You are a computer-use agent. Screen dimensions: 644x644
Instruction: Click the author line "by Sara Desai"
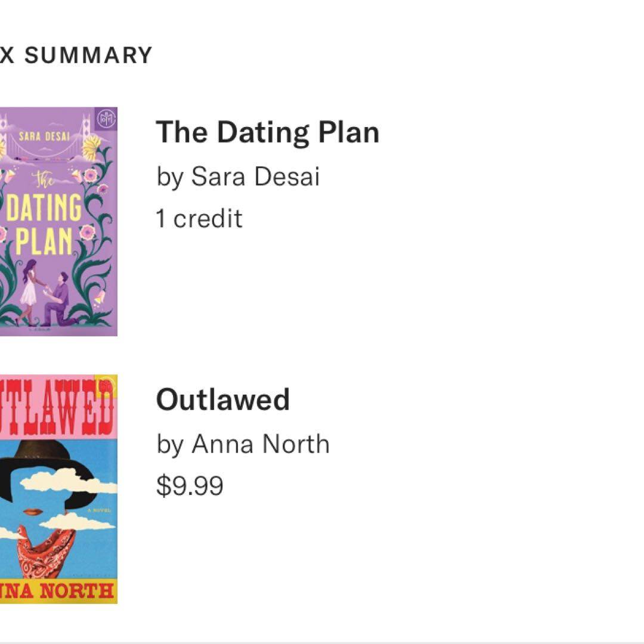pyautogui.click(x=238, y=177)
